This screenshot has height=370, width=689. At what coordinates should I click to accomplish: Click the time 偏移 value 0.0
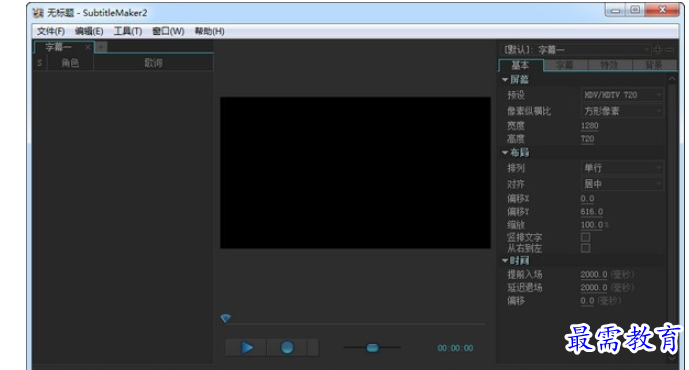click(x=587, y=301)
